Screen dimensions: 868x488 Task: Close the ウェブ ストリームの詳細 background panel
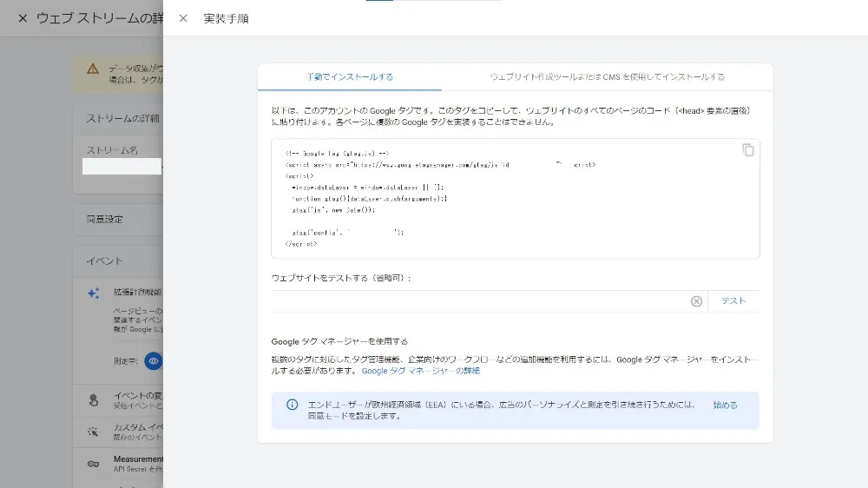click(x=23, y=18)
